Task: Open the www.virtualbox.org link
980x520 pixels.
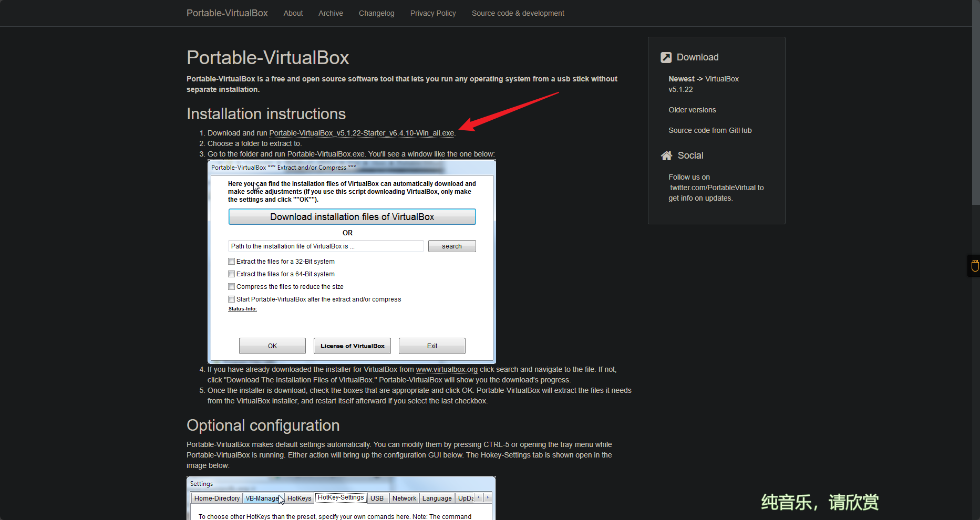Action: pos(447,370)
